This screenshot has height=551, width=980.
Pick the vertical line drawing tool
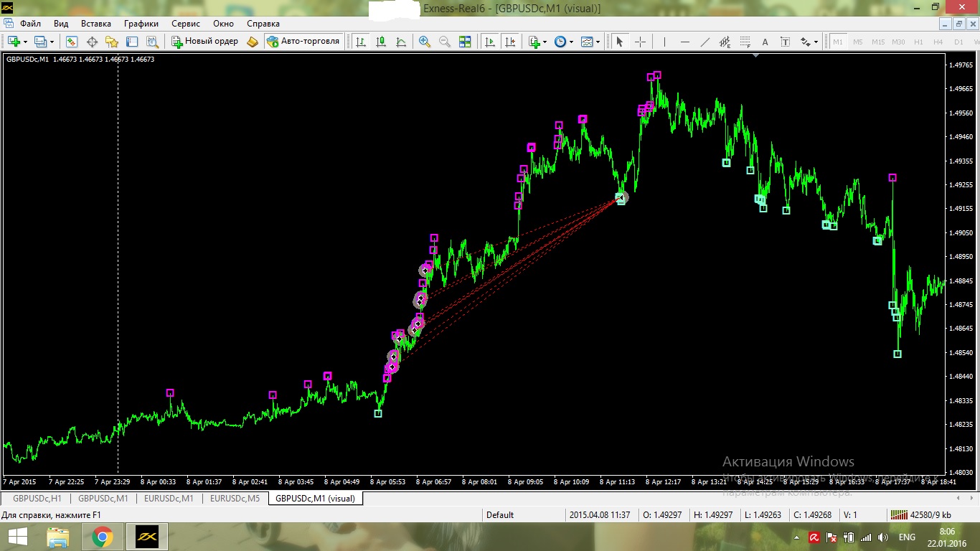(x=665, y=42)
